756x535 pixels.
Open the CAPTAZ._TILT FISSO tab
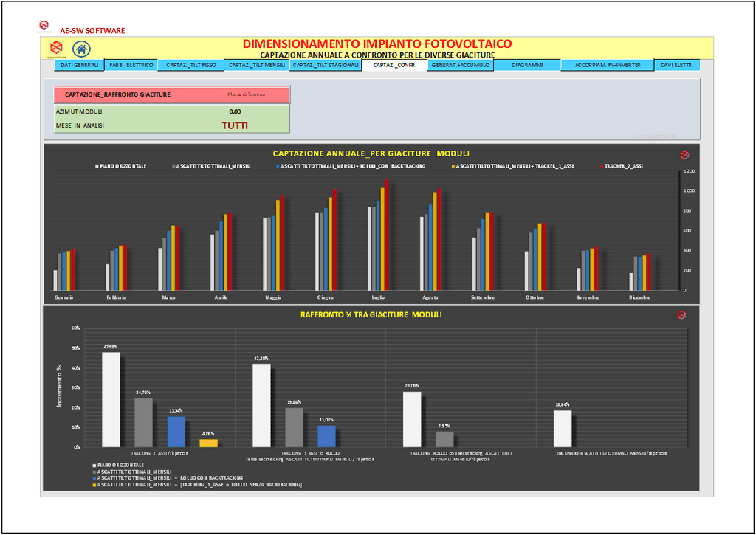190,65
